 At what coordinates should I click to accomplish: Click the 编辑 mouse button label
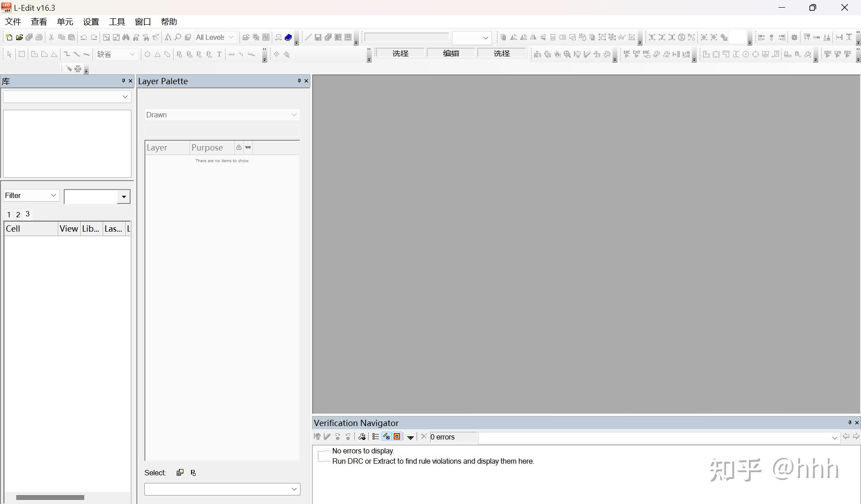click(x=451, y=53)
